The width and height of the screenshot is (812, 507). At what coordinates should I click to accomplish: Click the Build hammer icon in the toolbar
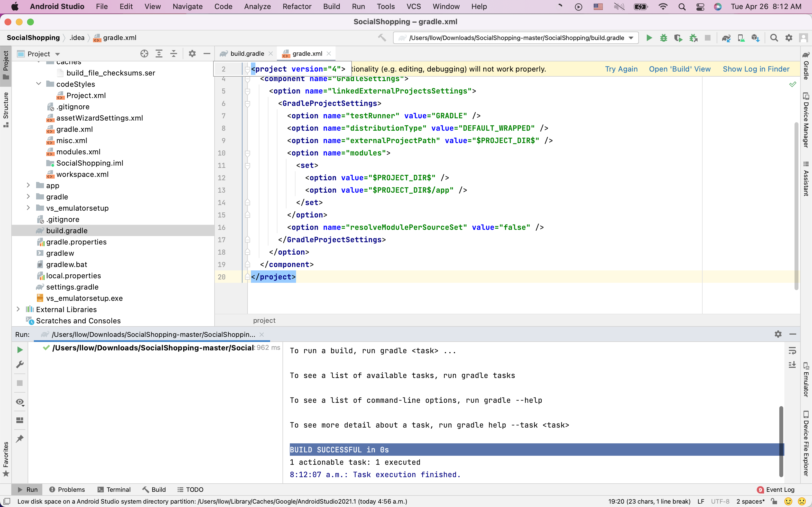[x=382, y=38]
